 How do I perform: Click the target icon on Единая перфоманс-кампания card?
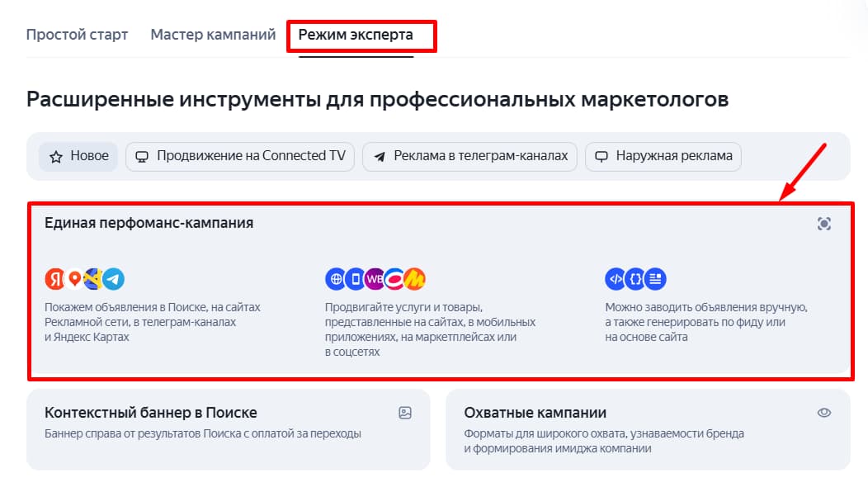[x=823, y=224]
